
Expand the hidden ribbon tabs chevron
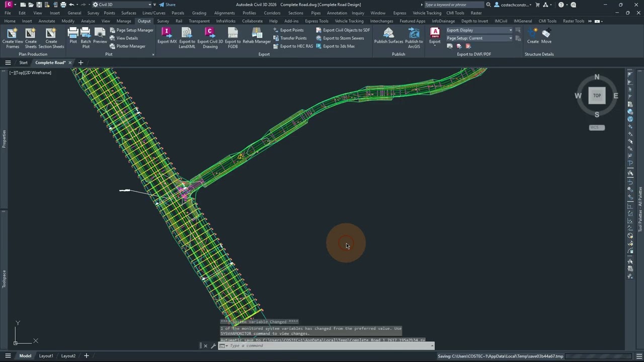pos(590,21)
